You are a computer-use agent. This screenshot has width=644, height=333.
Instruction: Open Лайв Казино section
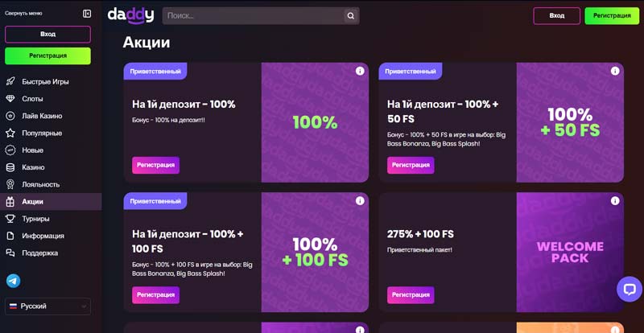coord(42,116)
